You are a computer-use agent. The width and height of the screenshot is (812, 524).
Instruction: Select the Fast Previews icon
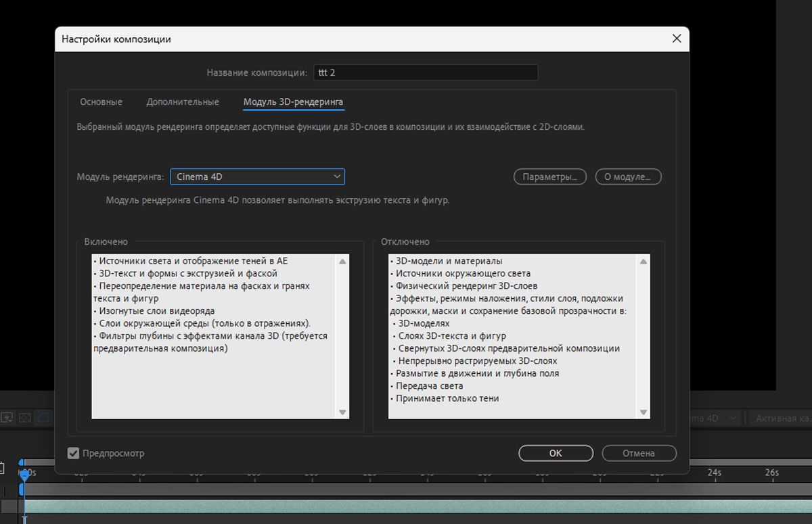[7, 416]
